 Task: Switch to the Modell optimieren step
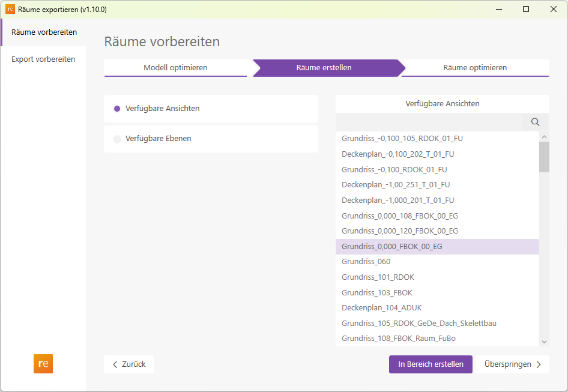point(176,68)
